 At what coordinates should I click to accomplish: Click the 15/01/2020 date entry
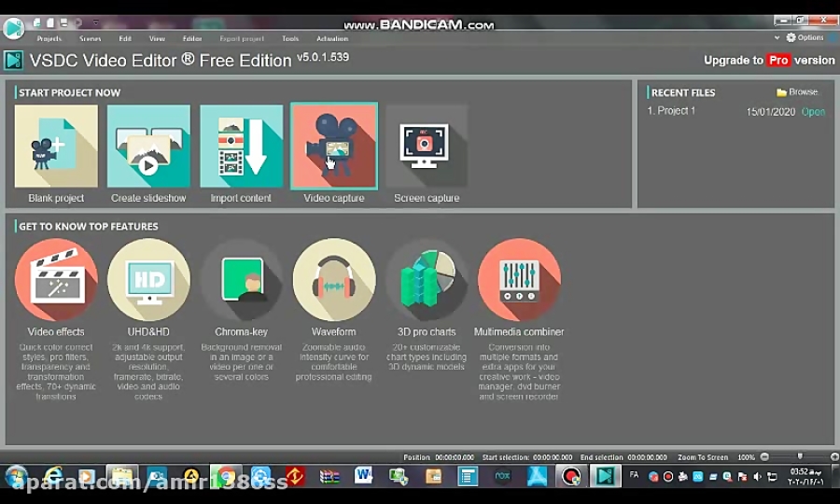point(770,112)
